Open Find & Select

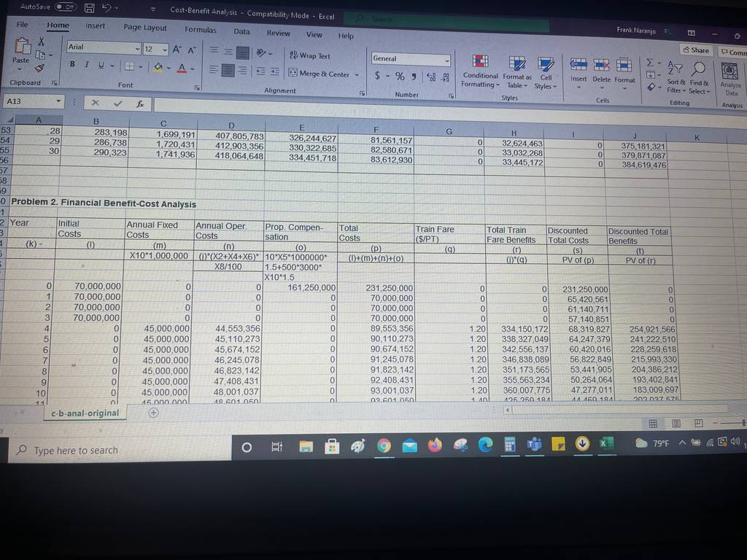click(x=700, y=77)
